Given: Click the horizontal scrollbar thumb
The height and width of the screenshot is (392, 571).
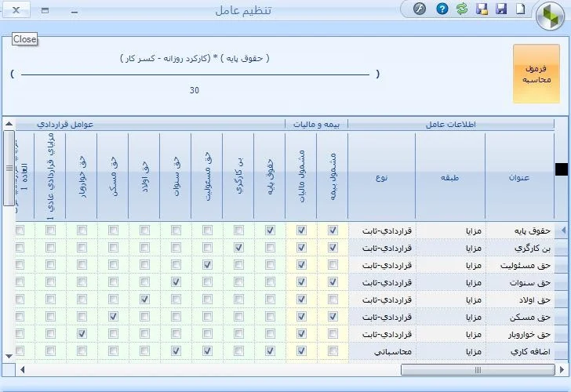Looking at the screenshot, I should click(478, 370).
